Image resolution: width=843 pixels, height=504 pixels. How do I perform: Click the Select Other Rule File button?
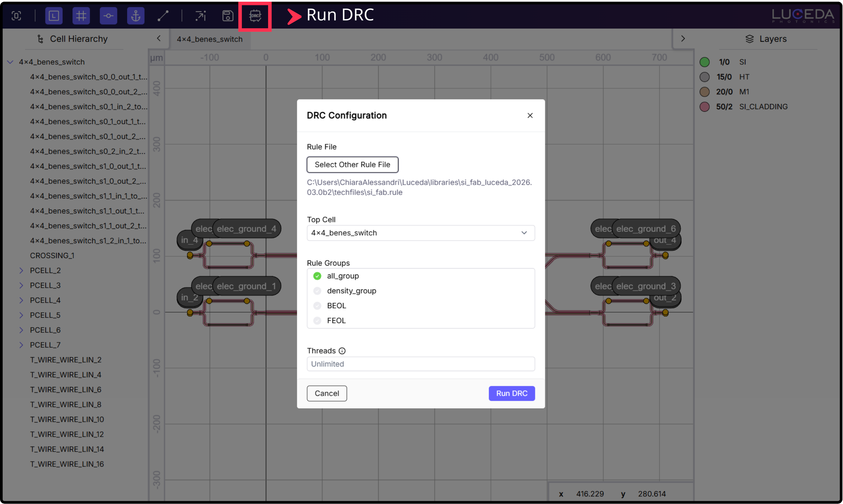coord(352,164)
